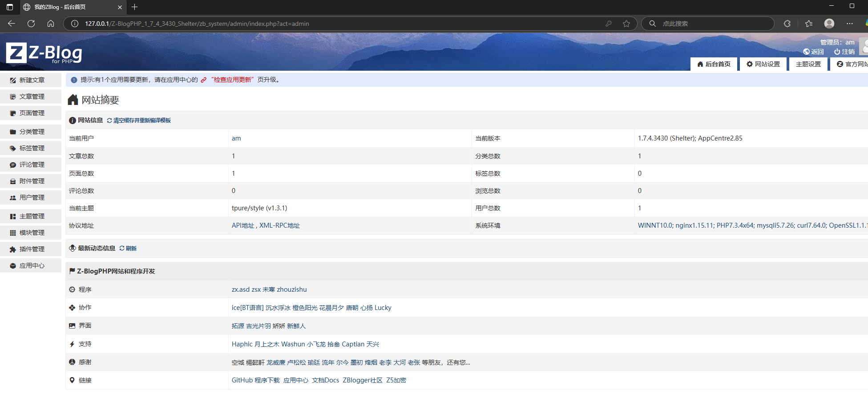Click the saved passwords key icon
868x414 pixels.
[609, 24]
